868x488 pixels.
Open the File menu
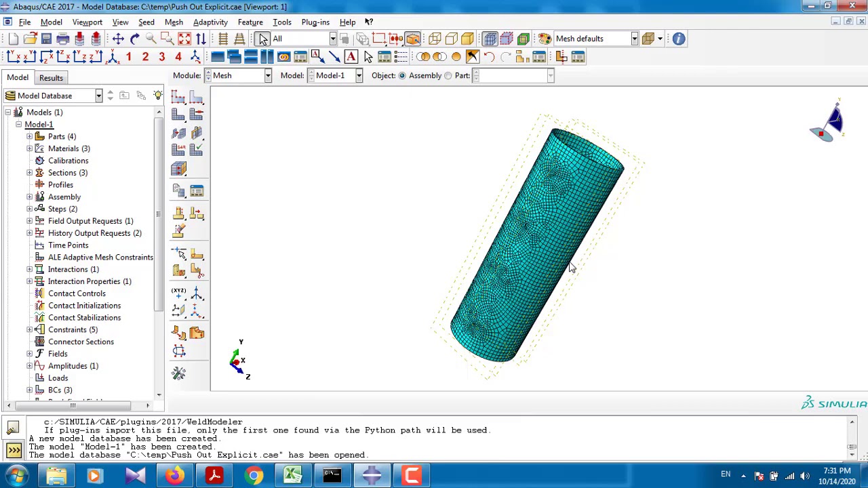pyautogui.click(x=24, y=22)
